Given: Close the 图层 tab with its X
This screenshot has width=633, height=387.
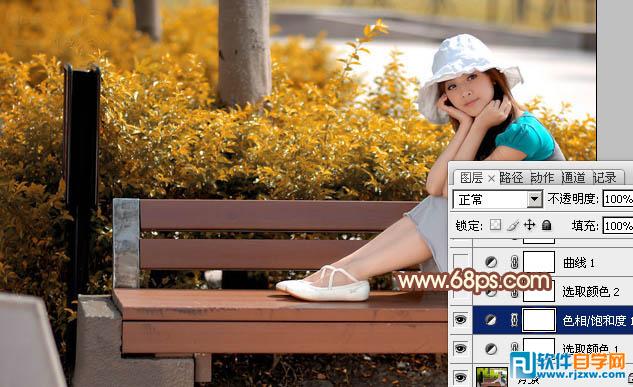Looking at the screenshot, I should [491, 178].
